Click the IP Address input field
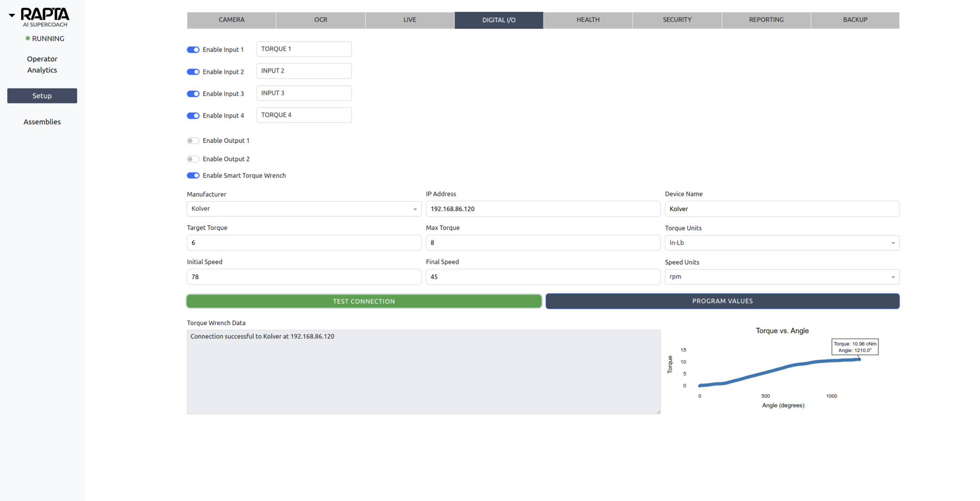This screenshot has width=980, height=501. click(543, 209)
